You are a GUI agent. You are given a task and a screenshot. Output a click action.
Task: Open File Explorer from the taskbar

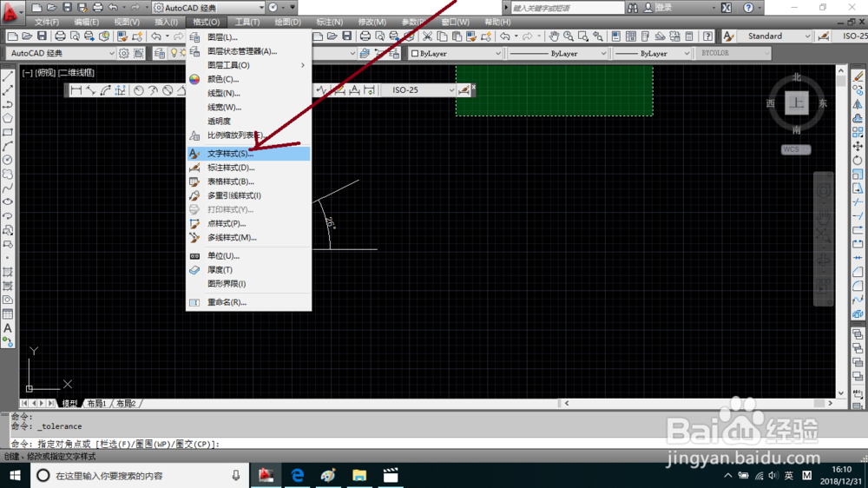point(359,475)
